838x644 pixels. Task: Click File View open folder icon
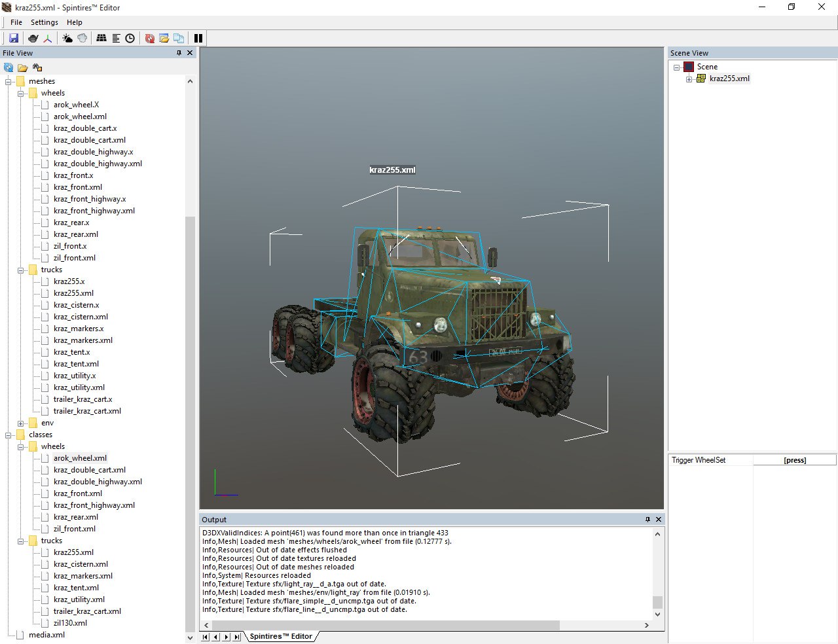[x=23, y=67]
